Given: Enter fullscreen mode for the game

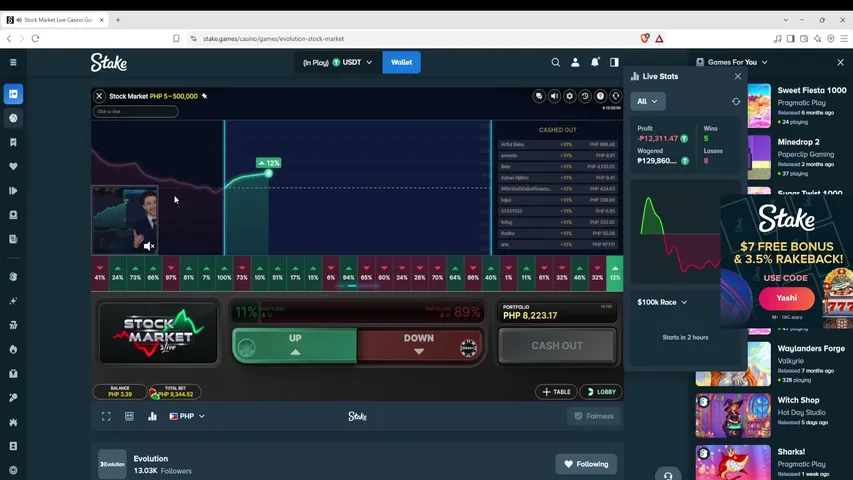Looking at the screenshot, I should pyautogui.click(x=106, y=416).
